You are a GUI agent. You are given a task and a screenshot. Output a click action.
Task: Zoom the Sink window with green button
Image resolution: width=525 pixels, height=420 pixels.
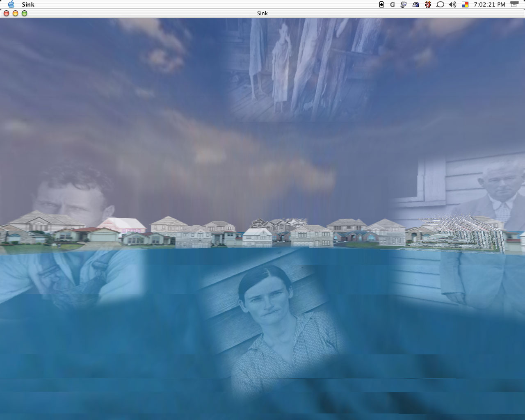click(x=24, y=13)
